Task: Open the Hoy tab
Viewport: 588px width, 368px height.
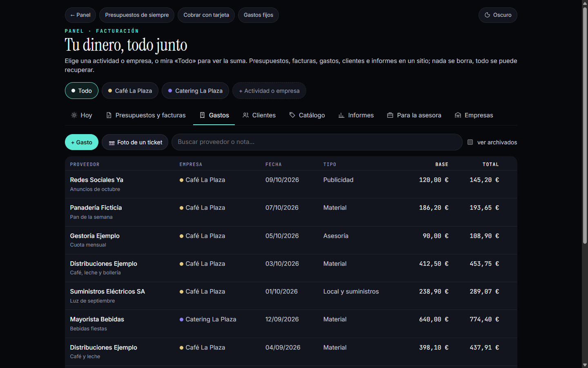Action: coord(82,115)
